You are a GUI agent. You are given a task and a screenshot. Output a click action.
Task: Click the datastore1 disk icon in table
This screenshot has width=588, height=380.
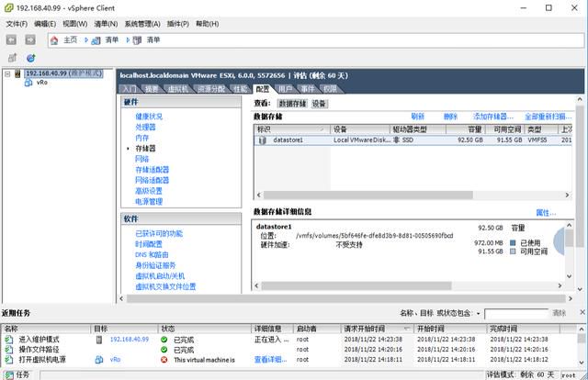coord(262,140)
